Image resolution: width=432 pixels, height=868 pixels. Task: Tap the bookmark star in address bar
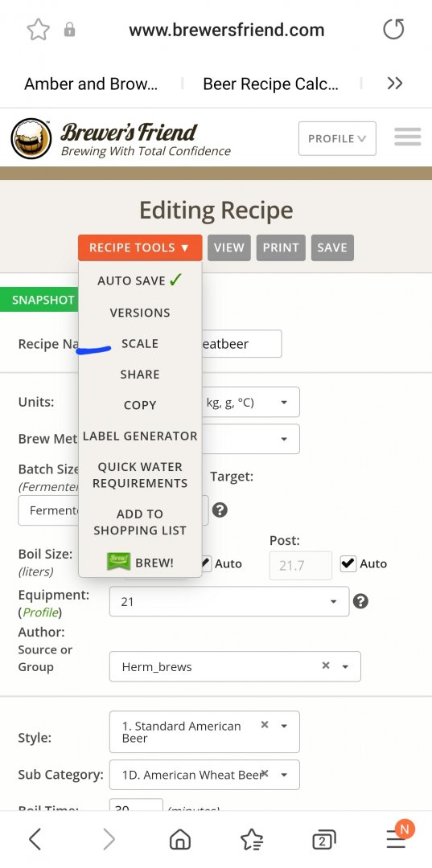[x=39, y=30]
